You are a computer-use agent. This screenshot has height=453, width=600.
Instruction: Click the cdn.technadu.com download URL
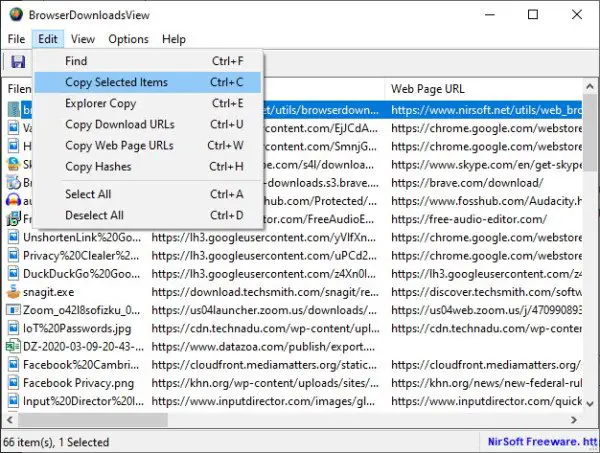265,328
